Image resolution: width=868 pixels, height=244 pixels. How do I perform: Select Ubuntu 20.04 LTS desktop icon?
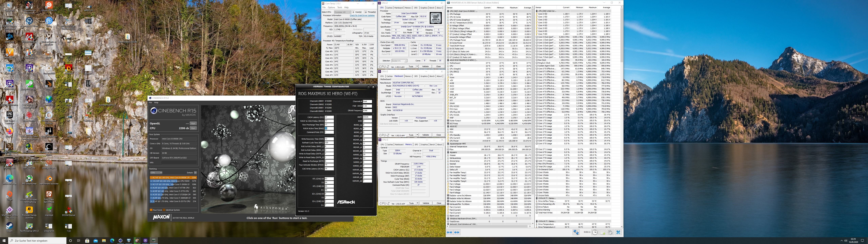pyautogui.click(x=49, y=6)
